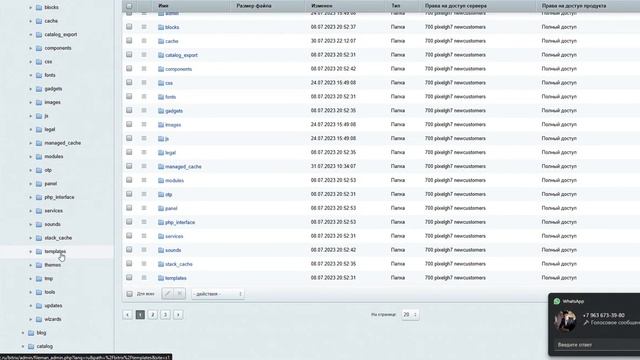
Task: Open the hamburger action menu for cache row
Action: coord(144,41)
